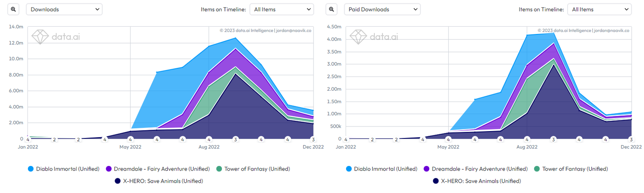Click the May 2022 event marker on Paid Downloads chart

point(449,139)
